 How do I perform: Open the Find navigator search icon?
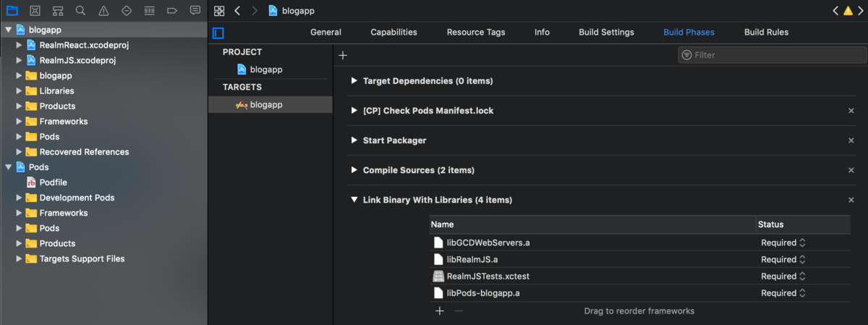(80, 11)
